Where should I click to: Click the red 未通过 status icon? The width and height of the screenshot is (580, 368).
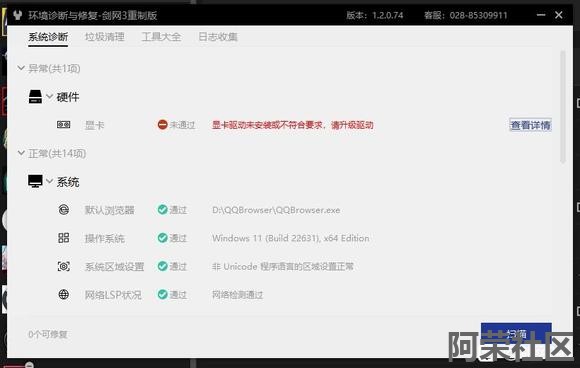(162, 125)
